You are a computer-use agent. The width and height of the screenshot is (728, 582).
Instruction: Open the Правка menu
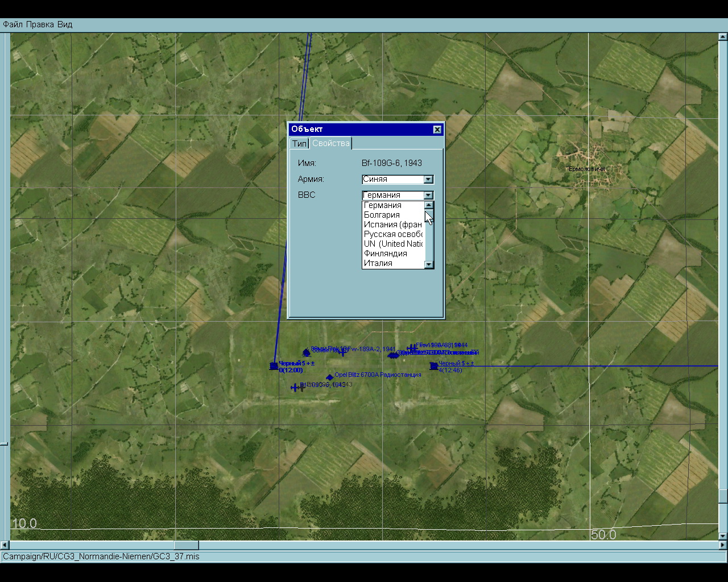(40, 24)
